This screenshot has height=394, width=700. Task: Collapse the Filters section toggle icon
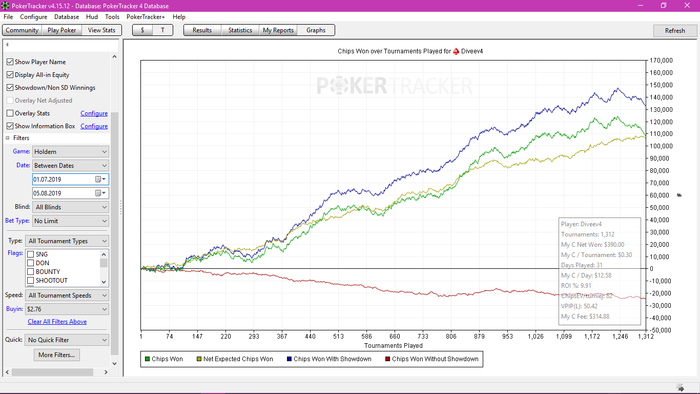point(8,138)
